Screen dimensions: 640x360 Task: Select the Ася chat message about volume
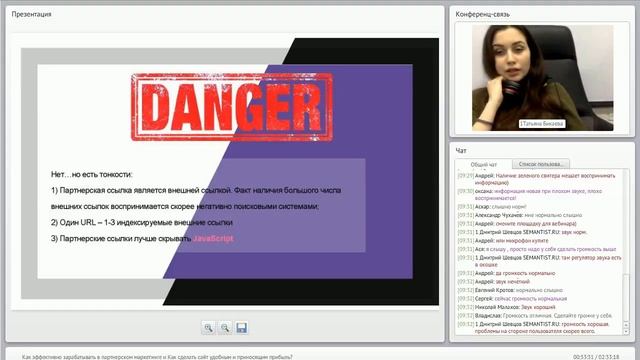pos(537,249)
